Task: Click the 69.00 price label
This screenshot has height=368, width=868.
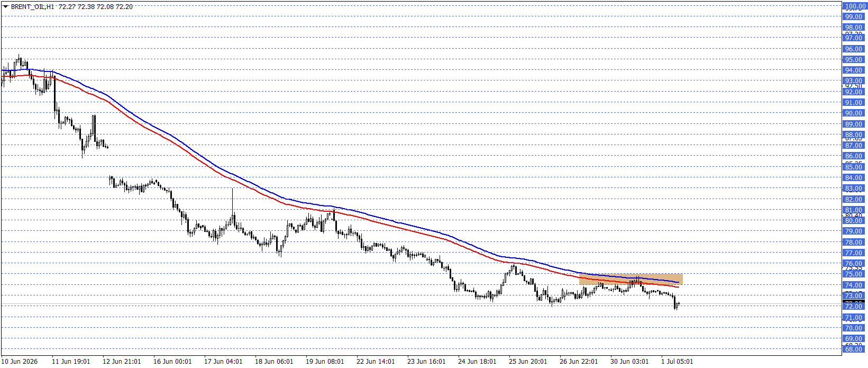Action: pos(853,339)
